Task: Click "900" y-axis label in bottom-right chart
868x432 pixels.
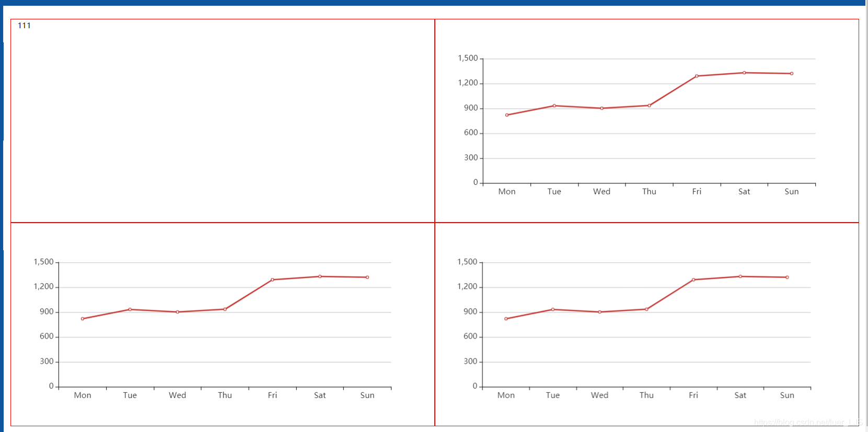Action: [x=470, y=312]
